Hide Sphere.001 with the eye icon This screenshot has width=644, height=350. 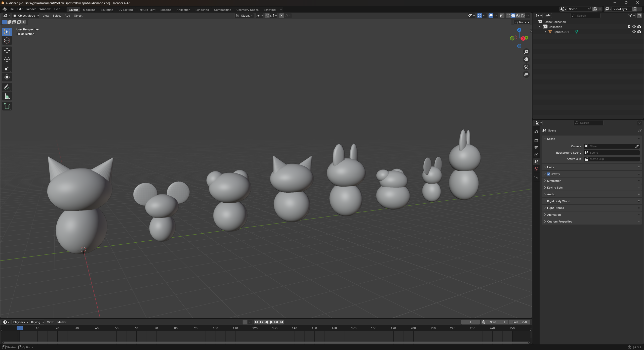tap(634, 32)
